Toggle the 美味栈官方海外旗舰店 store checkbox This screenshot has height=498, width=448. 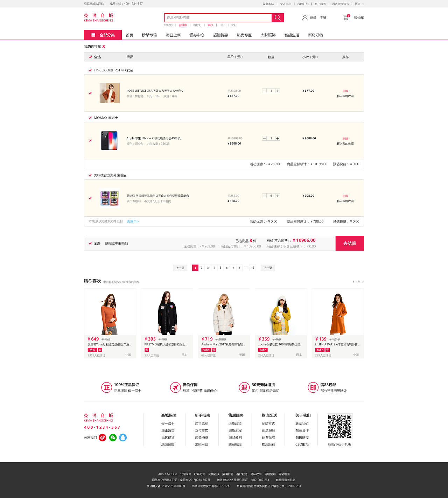pyautogui.click(x=90, y=175)
